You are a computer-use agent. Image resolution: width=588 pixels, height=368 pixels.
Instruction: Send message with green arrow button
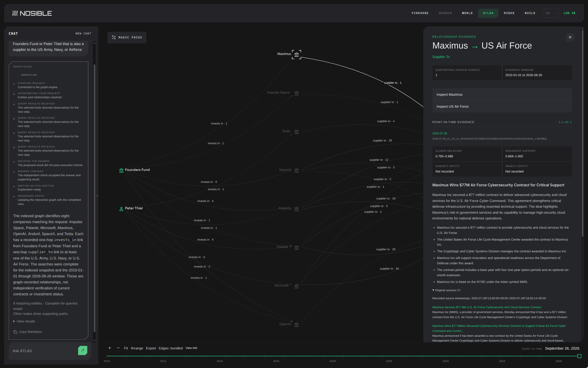(83, 351)
